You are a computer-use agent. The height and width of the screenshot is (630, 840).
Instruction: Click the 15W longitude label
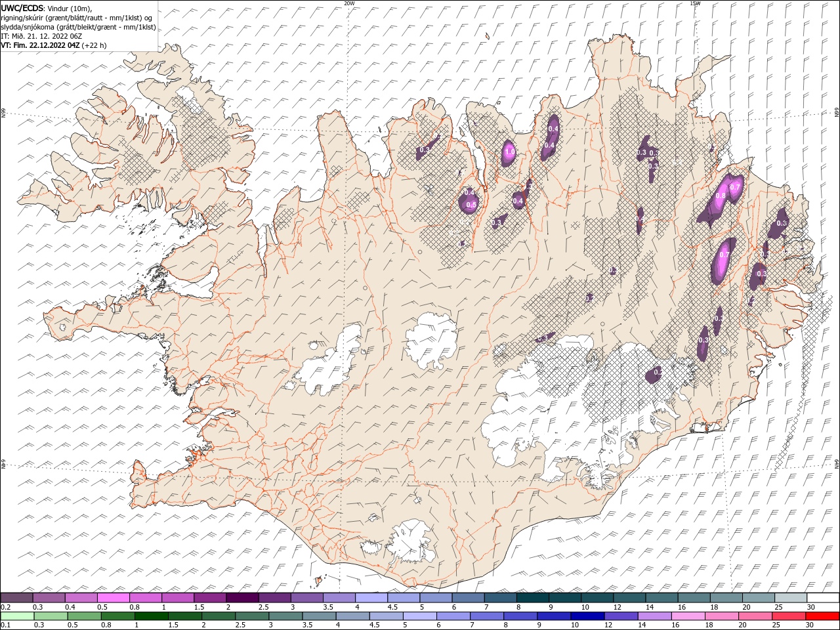click(x=695, y=3)
